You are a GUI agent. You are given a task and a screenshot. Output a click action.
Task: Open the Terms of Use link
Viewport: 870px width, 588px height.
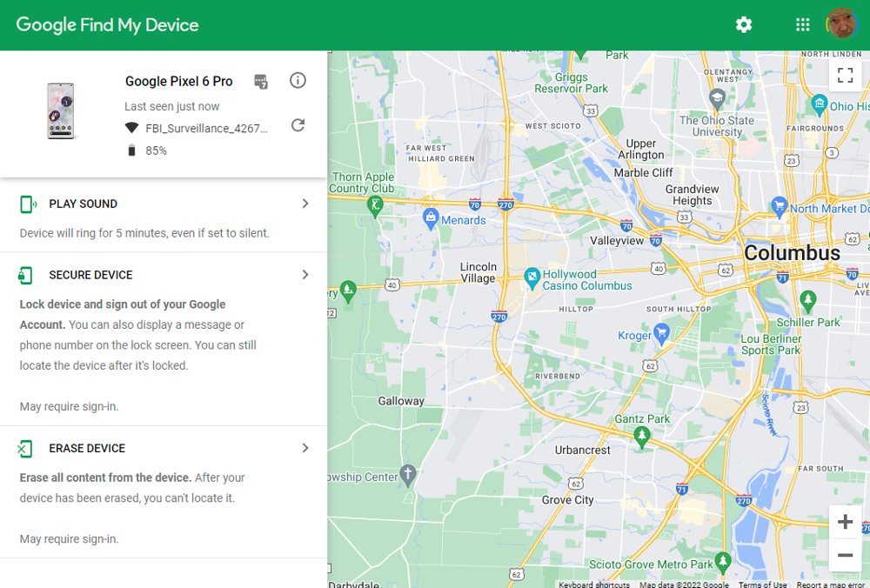(x=762, y=585)
